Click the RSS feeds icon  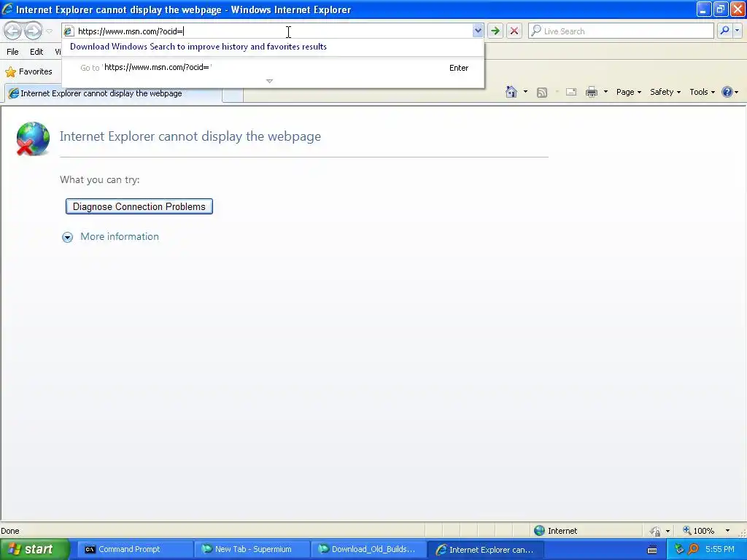(542, 93)
